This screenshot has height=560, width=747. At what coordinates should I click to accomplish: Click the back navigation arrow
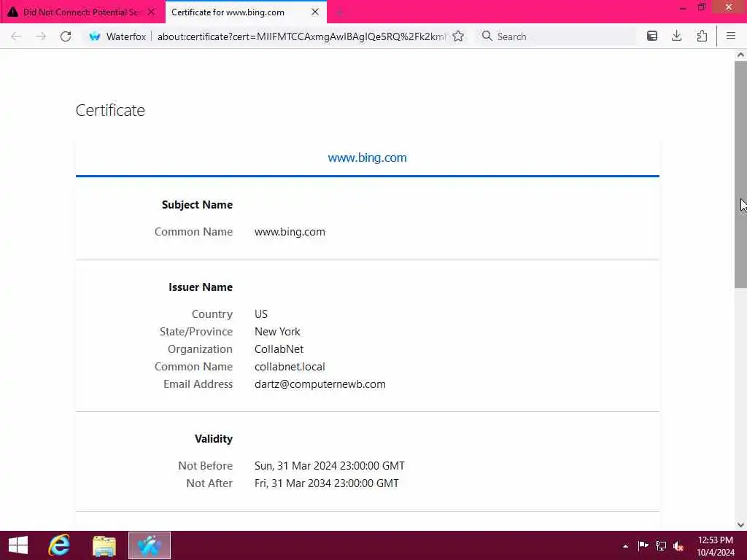click(x=16, y=36)
